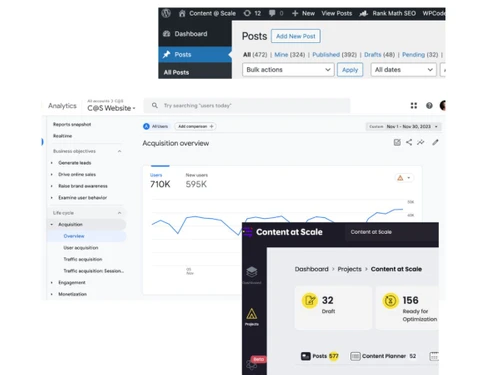The width and height of the screenshot is (500, 375).
Task: Open All Posts submenu item
Action: [176, 72]
